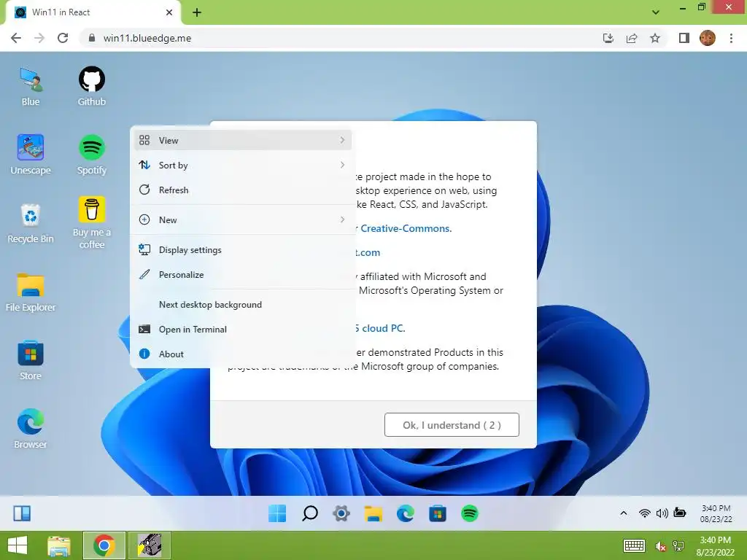Select About in the context menu
This screenshot has height=560, width=747.
click(242, 354)
